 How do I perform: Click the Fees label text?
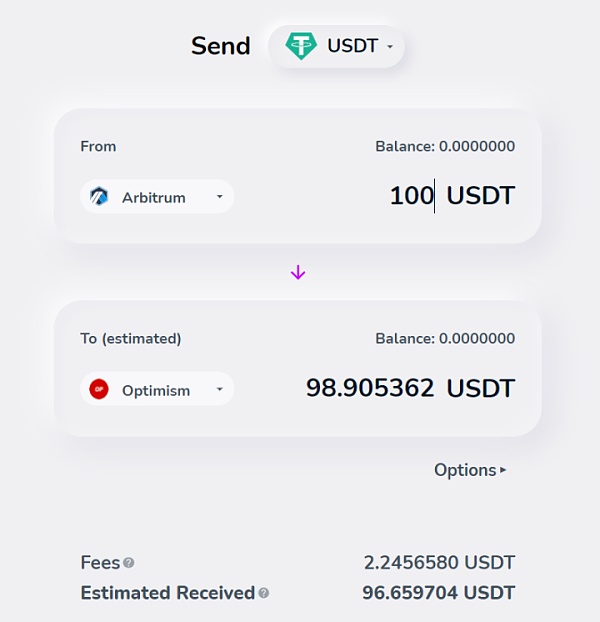100,563
